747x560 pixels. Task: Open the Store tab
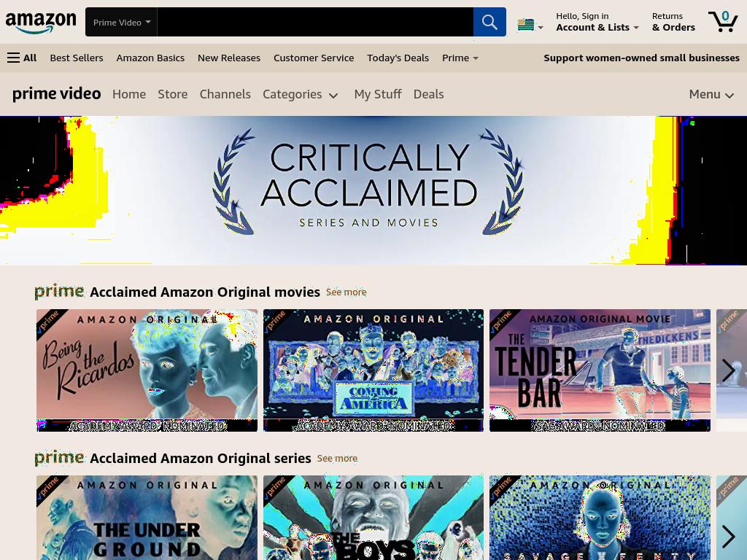pyautogui.click(x=172, y=94)
